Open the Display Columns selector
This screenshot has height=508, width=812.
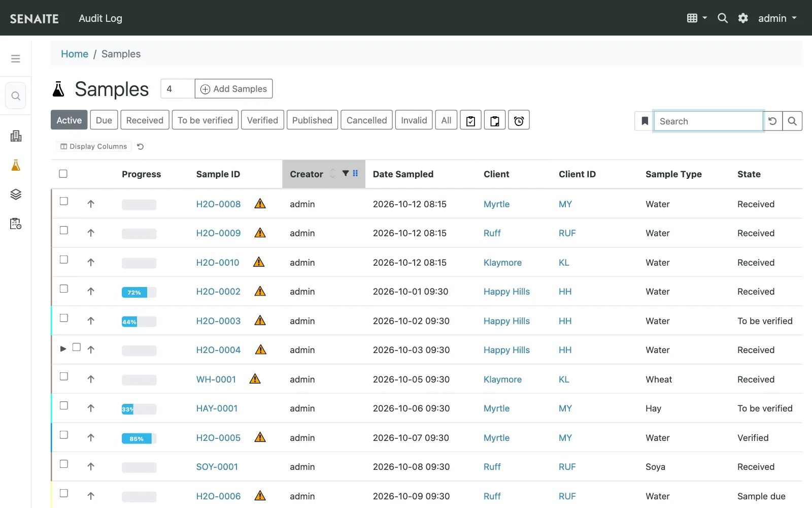pyautogui.click(x=94, y=146)
